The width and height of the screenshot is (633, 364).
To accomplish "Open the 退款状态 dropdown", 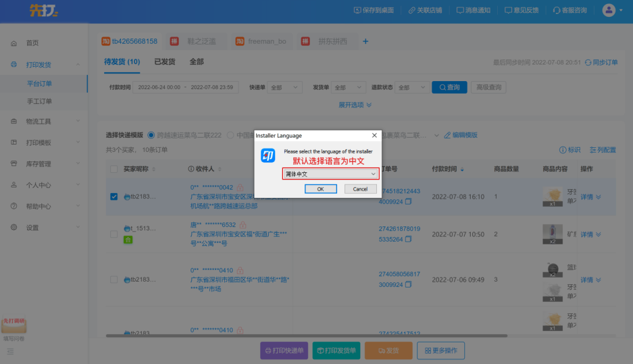I will [411, 87].
